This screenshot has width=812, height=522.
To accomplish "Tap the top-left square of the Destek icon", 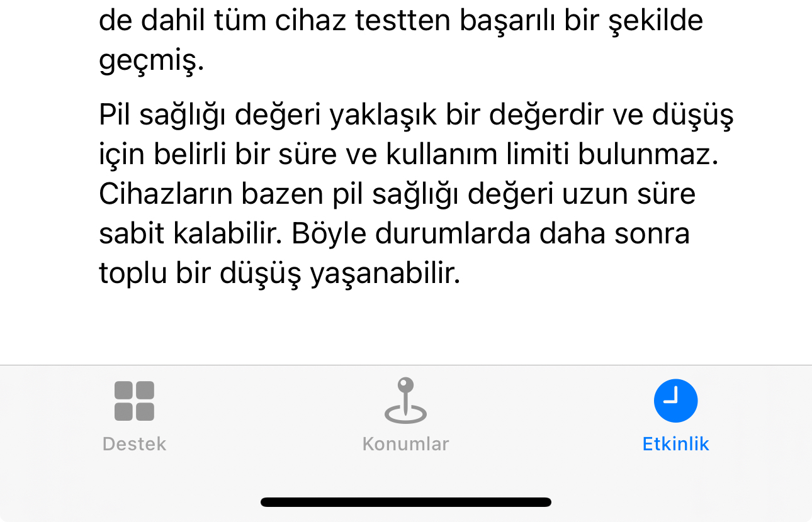I will point(123,391).
